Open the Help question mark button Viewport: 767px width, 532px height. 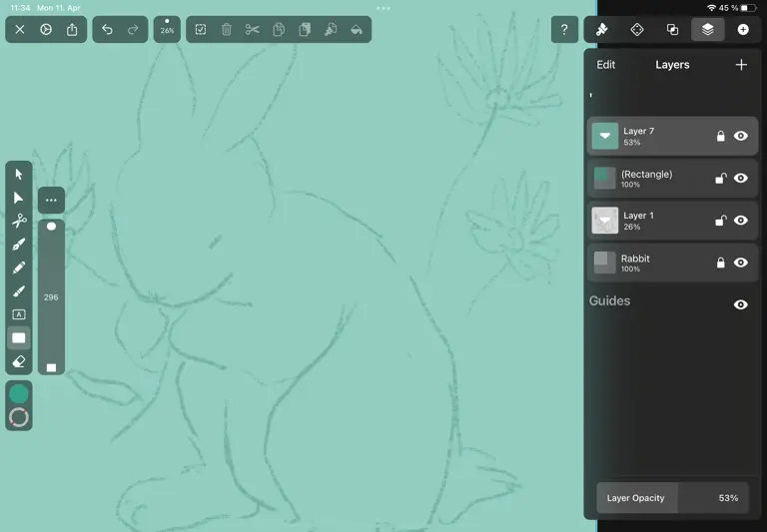(564, 30)
